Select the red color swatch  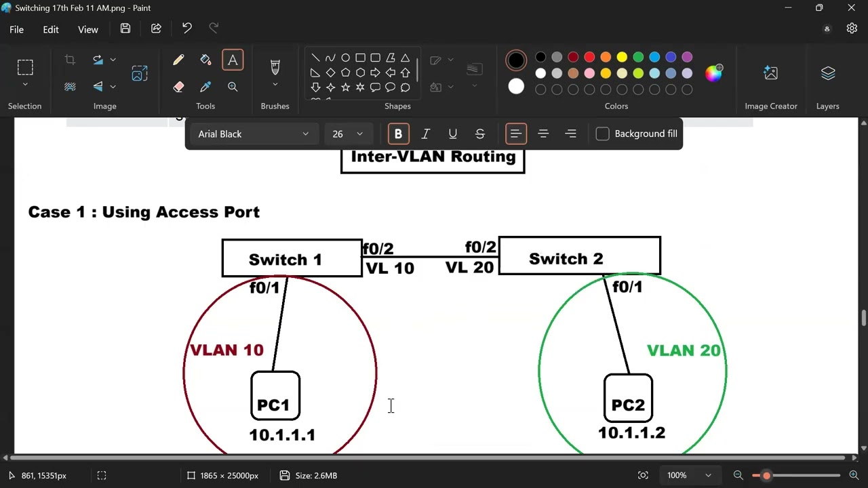pyautogui.click(x=589, y=57)
